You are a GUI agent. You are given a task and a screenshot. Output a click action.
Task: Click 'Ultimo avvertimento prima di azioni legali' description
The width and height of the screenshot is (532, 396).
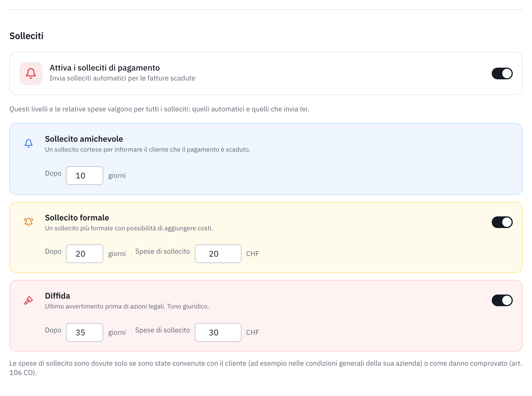[x=127, y=306]
